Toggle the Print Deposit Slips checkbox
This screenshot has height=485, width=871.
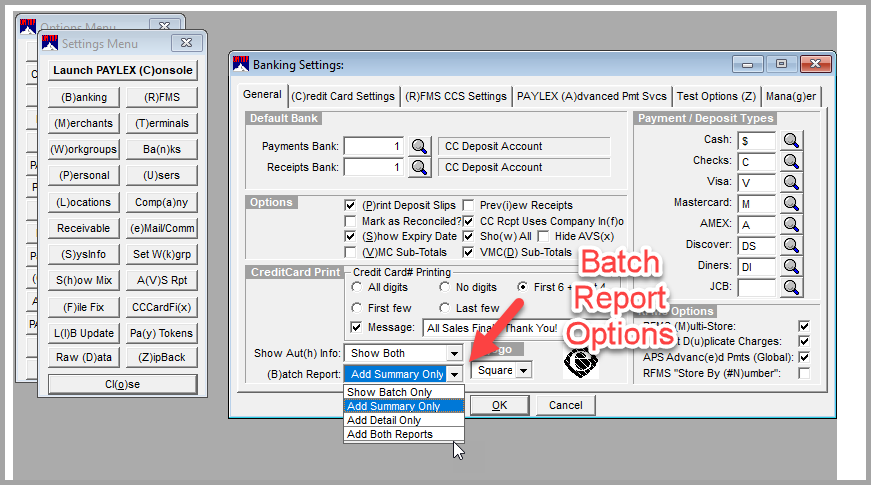pyautogui.click(x=350, y=205)
